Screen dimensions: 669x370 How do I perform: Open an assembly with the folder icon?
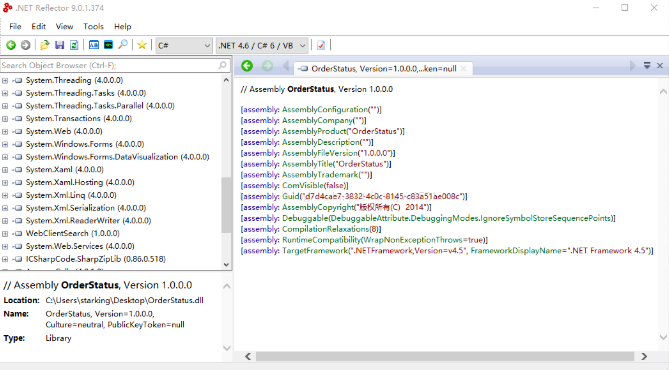pyautogui.click(x=45, y=45)
